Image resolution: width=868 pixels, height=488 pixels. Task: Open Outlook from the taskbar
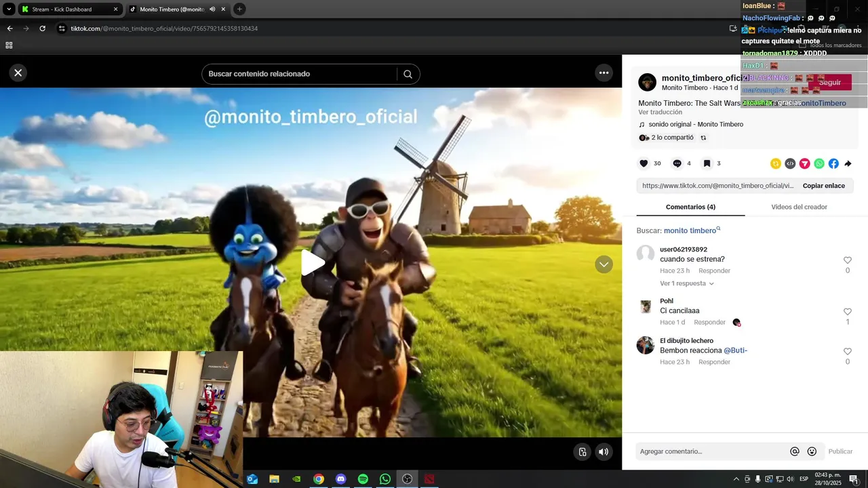252,479
